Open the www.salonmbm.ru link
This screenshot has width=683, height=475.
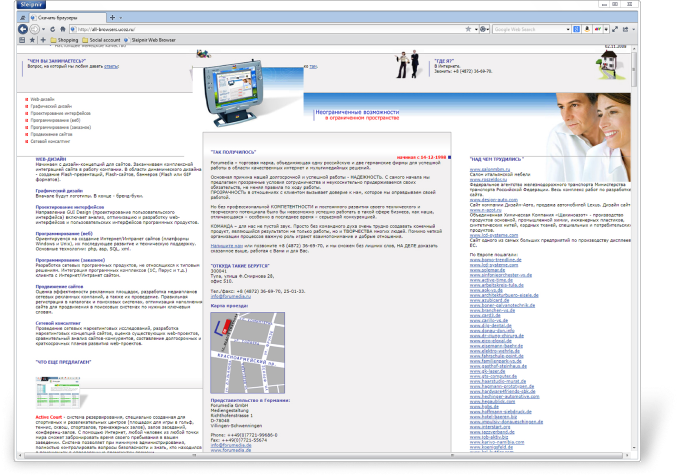(490, 169)
